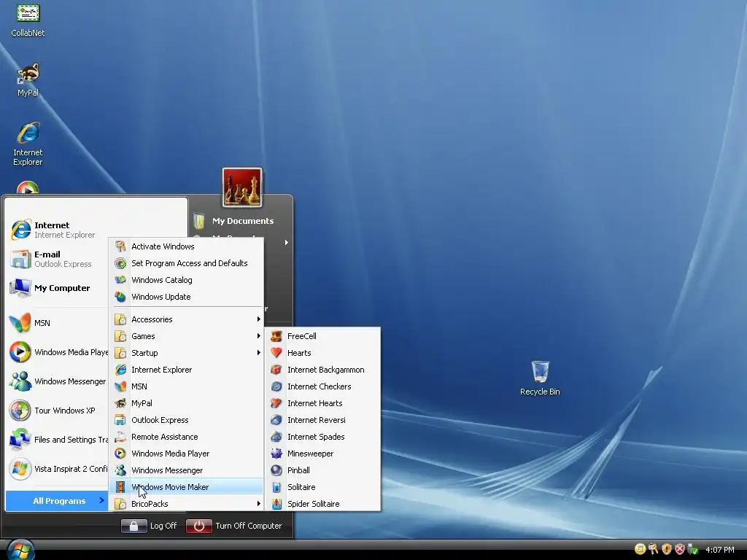Click Windows Media Player icon in programs list

click(120, 454)
